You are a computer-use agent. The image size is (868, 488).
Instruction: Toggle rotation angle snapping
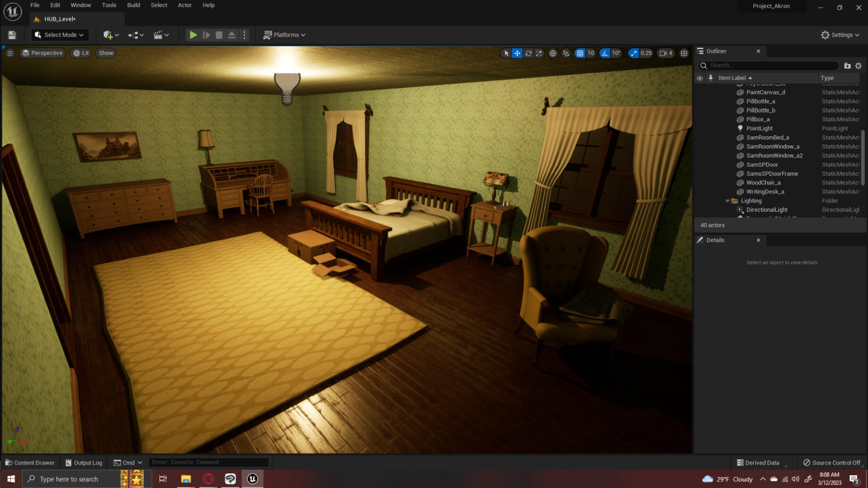[605, 53]
